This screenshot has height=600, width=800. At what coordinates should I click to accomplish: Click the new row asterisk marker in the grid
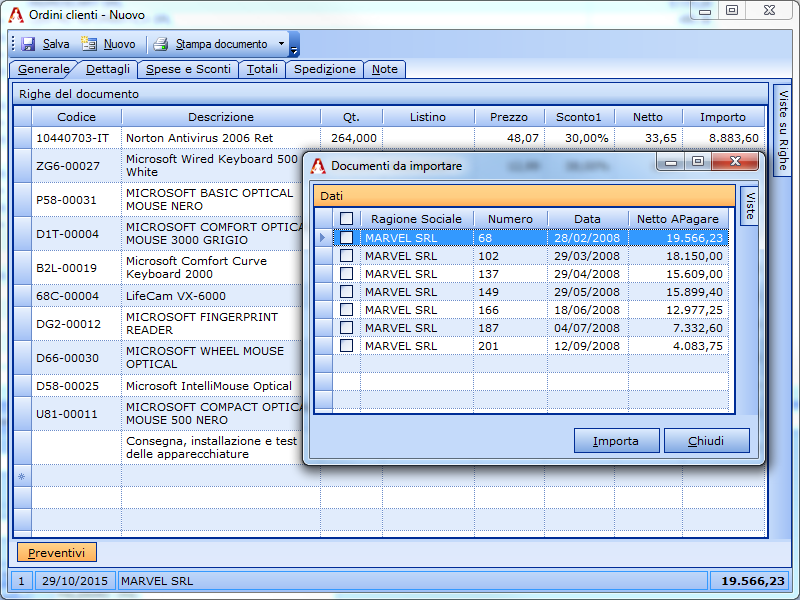(22, 478)
